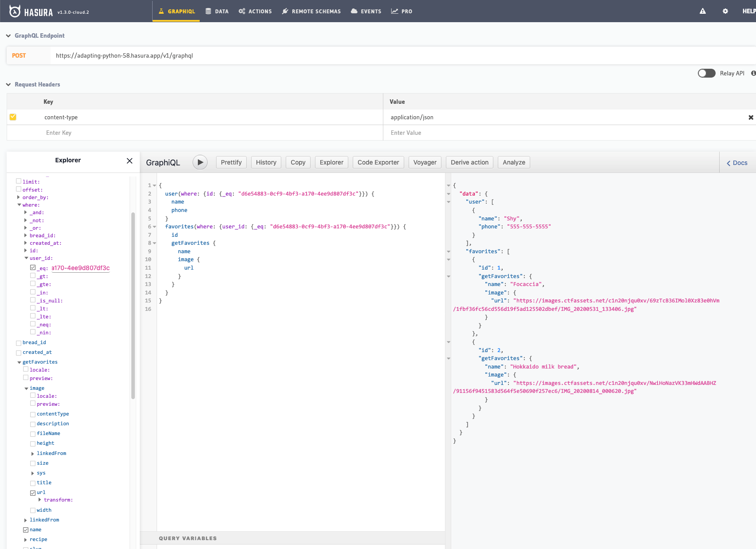Expand the transform argument under url
Screen dimensions: 756x549
coord(40,500)
